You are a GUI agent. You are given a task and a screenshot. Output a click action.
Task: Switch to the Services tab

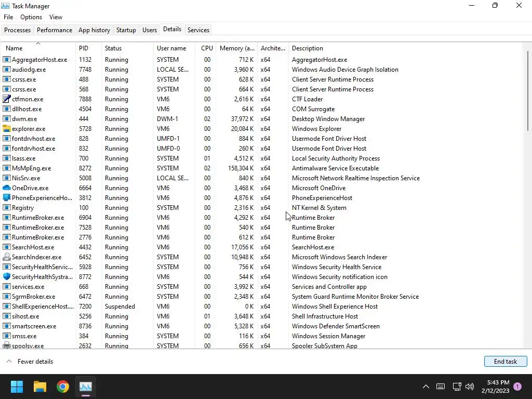(198, 30)
